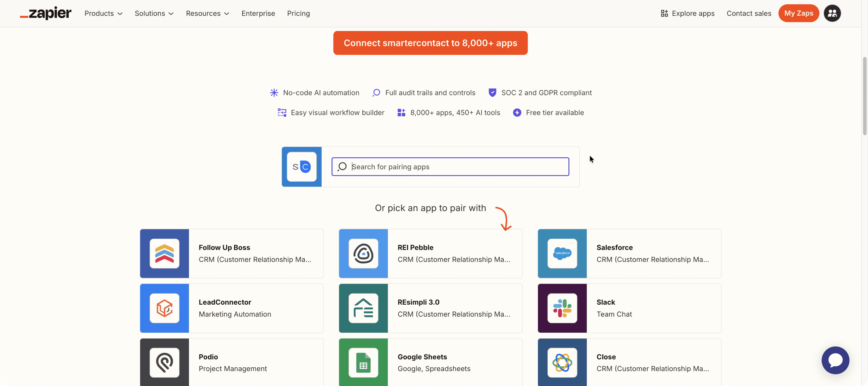The height and width of the screenshot is (386, 868).
Task: Click the smartercontact app icon beside search
Action: [302, 166]
